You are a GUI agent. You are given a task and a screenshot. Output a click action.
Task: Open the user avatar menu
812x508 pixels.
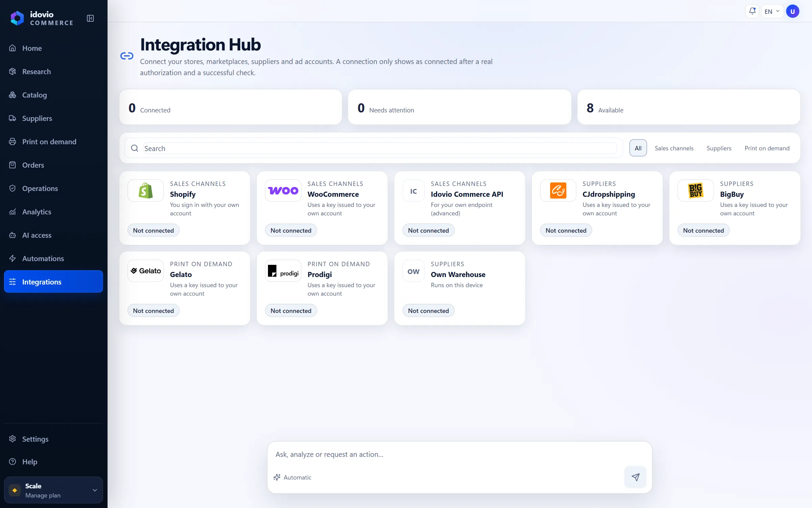coord(793,11)
